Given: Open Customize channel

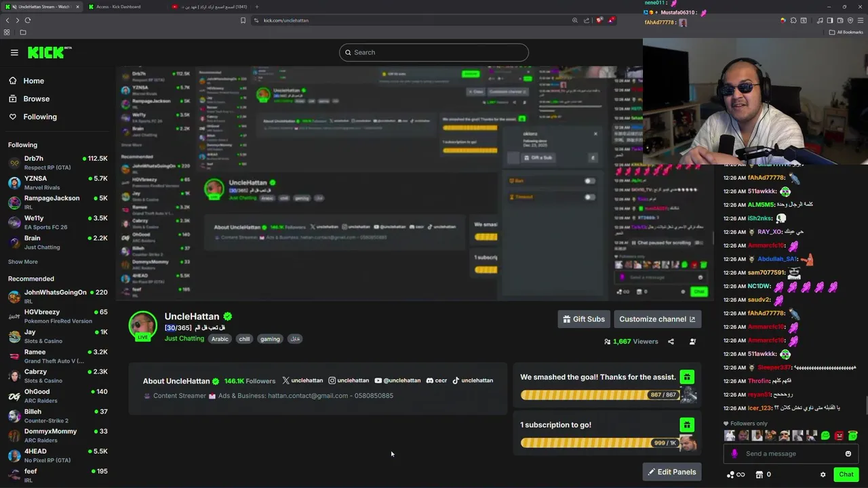Looking at the screenshot, I should (x=657, y=319).
